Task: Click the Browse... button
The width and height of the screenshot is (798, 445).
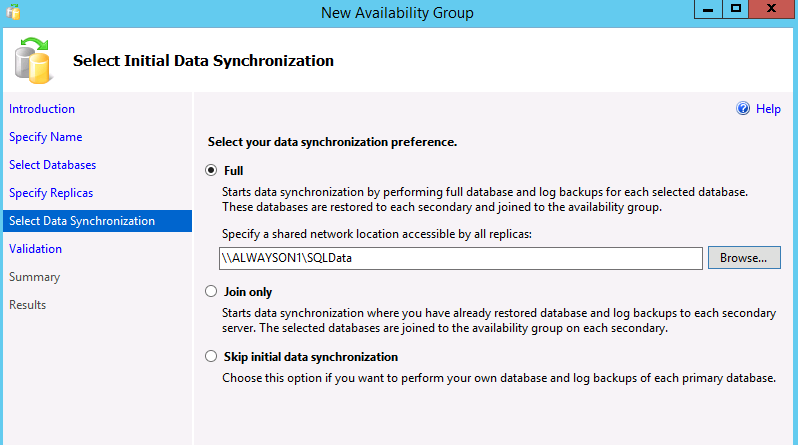Action: tap(744, 258)
